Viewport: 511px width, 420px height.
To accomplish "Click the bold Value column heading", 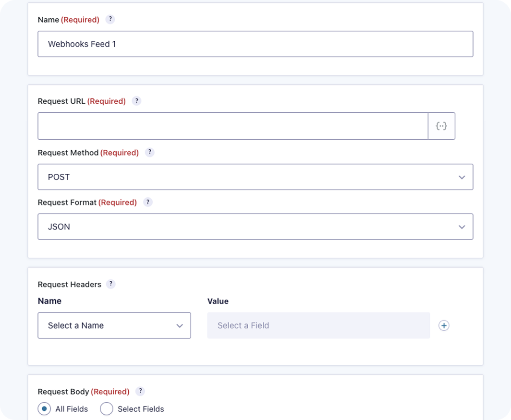I will [x=218, y=301].
